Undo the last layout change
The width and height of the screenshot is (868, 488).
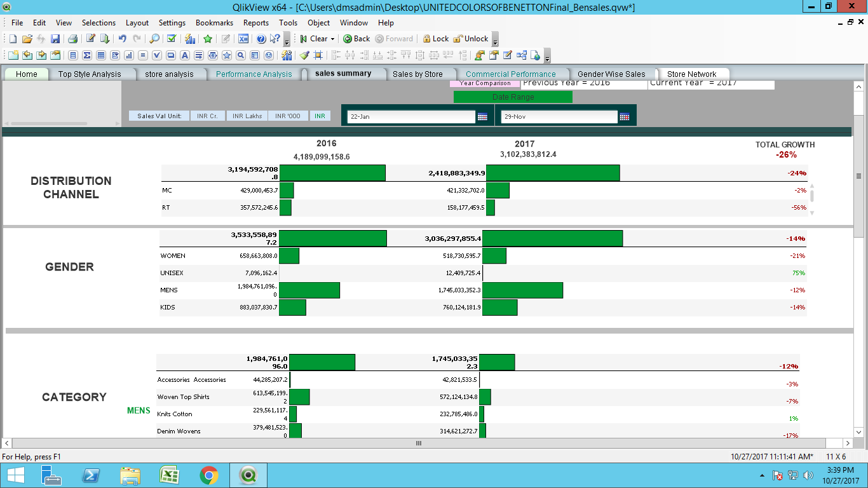(x=123, y=39)
